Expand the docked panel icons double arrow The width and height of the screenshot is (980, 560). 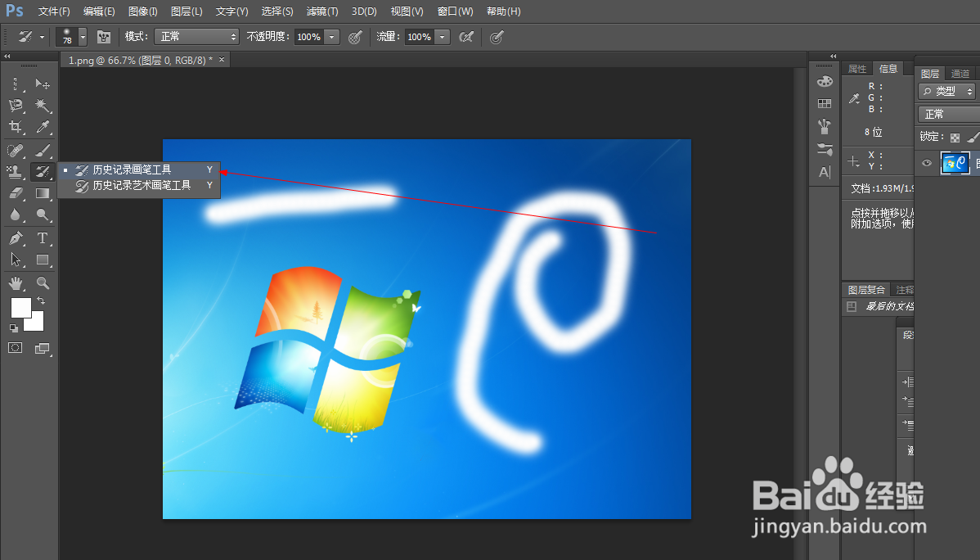point(833,56)
